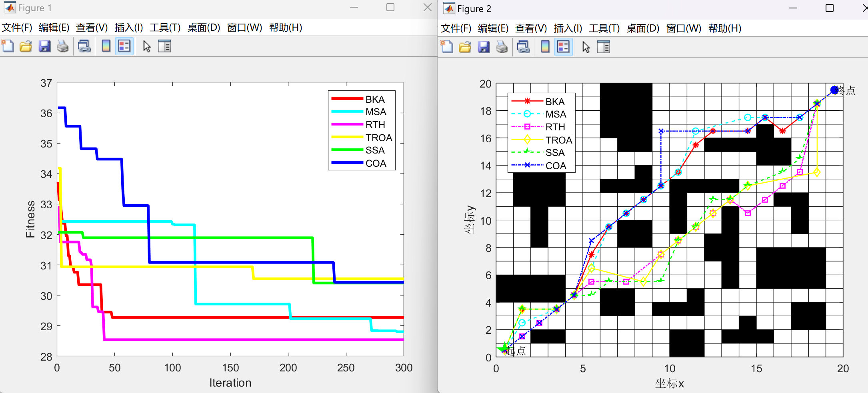
Task: Toggle the Insert Legend button in Figure 2
Action: (563, 47)
